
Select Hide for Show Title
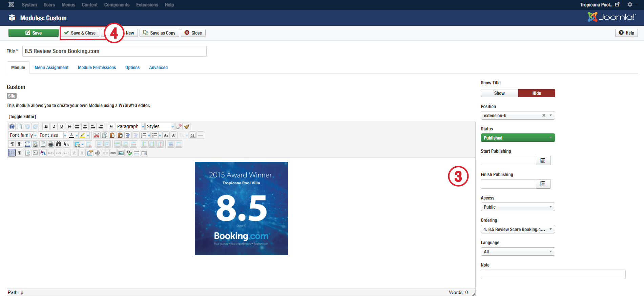pos(537,93)
